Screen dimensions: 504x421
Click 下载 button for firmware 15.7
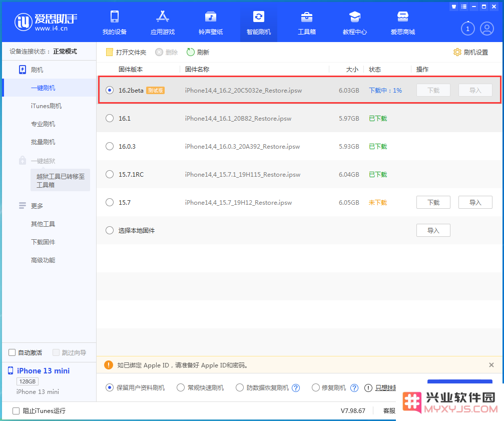(x=433, y=202)
